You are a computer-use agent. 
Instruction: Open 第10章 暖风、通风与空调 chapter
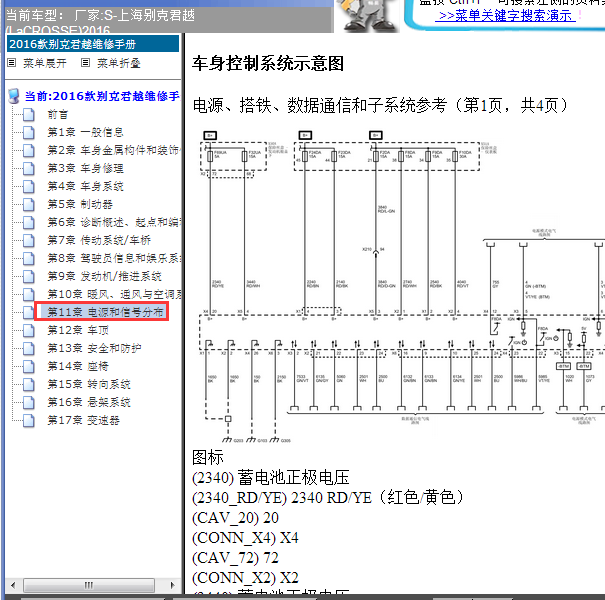[114, 294]
